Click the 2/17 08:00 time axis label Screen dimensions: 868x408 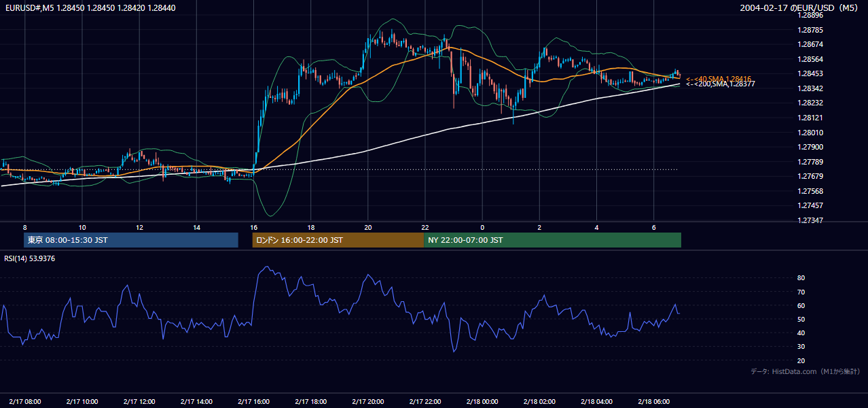[24, 401]
